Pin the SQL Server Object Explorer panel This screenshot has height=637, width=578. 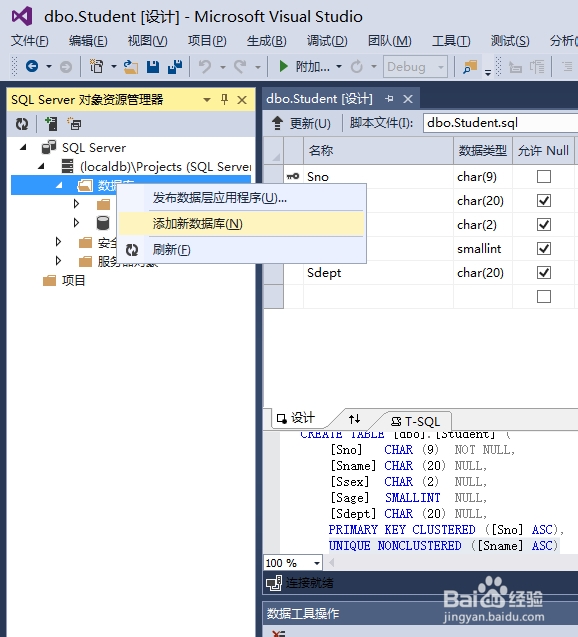(x=224, y=100)
